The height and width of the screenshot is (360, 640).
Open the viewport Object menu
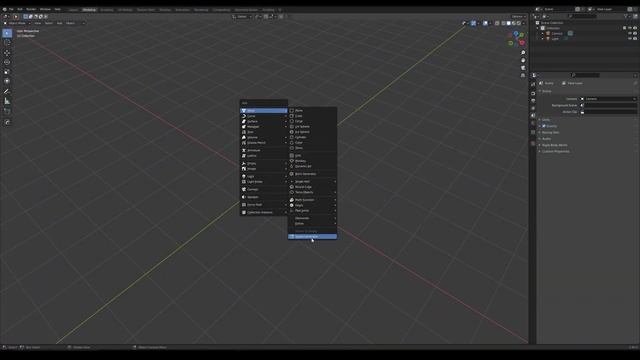70,23
